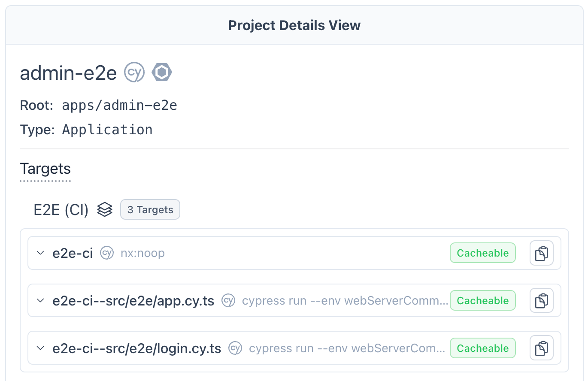Select the E2E (CI) group label
The image size is (588, 381).
click(61, 210)
